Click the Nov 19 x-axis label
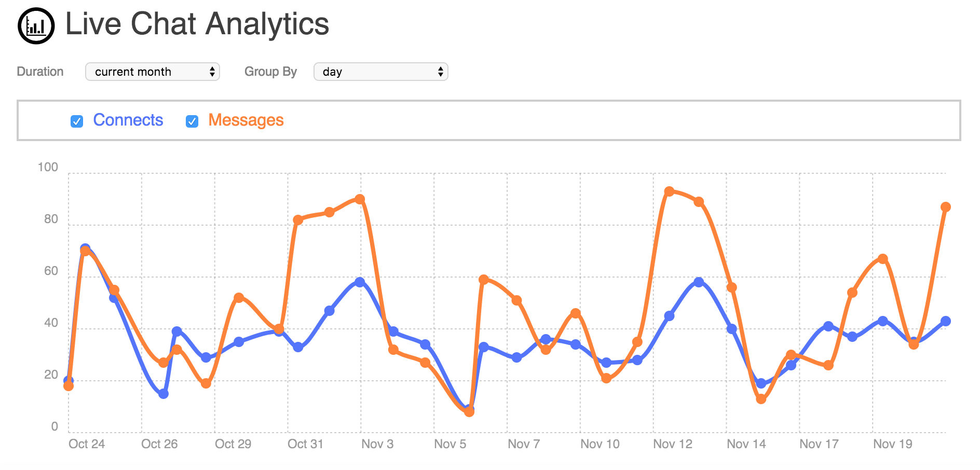 click(x=893, y=444)
